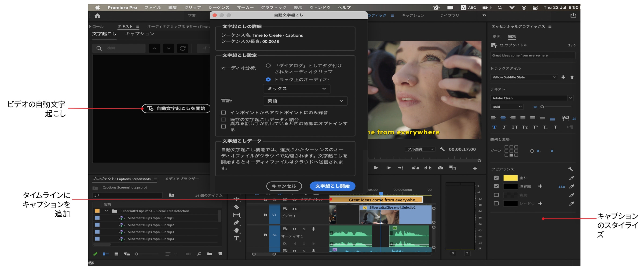
Task: Click the font size slider handle
Action: (x=542, y=107)
